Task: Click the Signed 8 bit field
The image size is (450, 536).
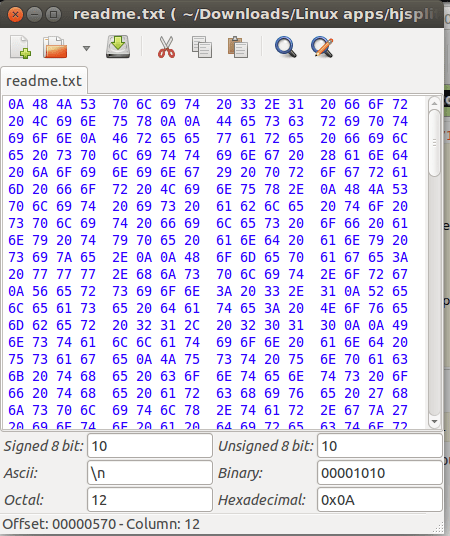Action: [x=150, y=445]
